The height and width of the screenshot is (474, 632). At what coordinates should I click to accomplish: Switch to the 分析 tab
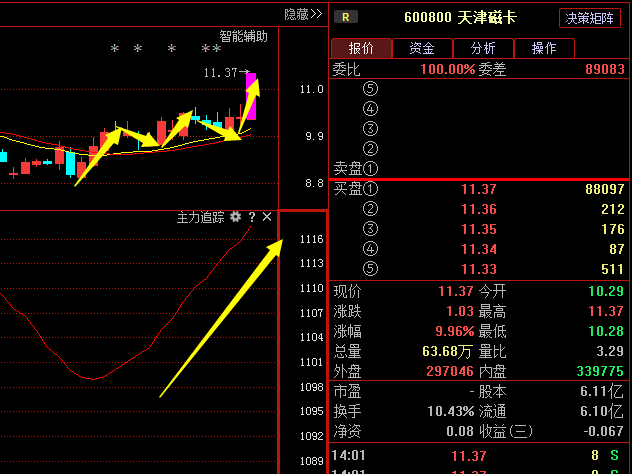click(x=482, y=48)
